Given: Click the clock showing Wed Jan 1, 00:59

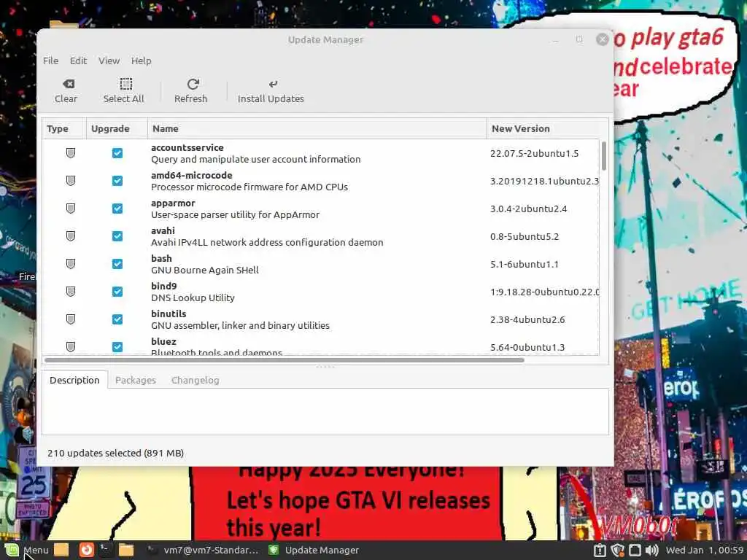Looking at the screenshot, I should (705, 550).
